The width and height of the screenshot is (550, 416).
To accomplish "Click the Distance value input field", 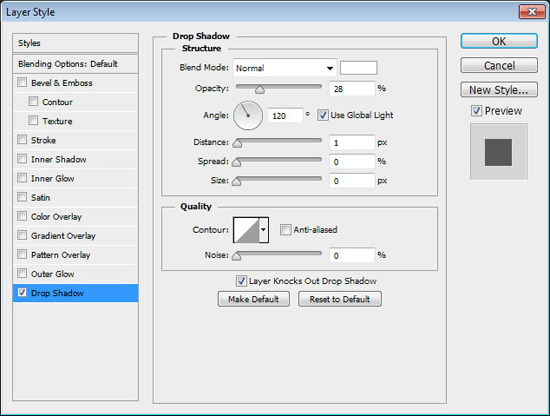I will (352, 143).
